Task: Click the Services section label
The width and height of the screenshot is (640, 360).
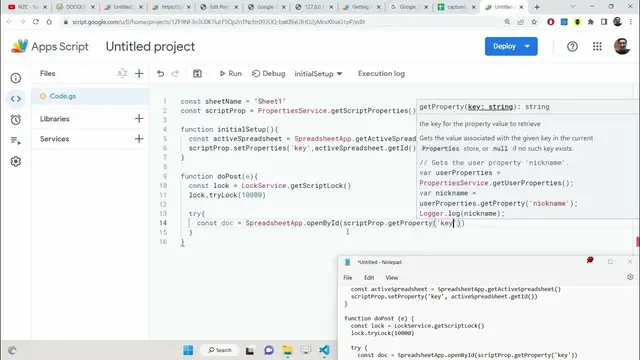Action: pyautogui.click(x=54, y=139)
